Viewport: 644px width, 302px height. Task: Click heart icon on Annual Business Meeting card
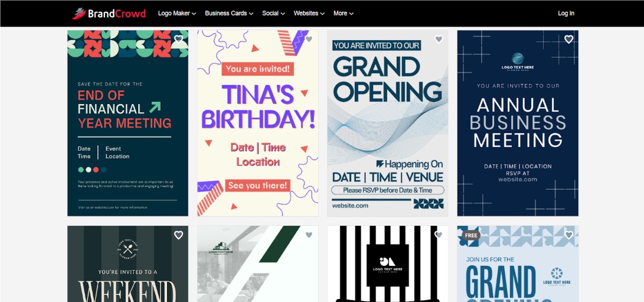coord(568,40)
